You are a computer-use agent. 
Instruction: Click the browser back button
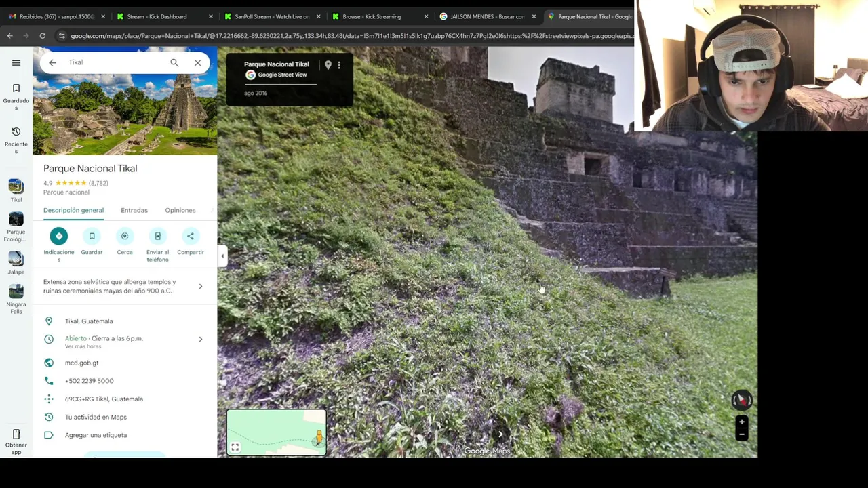9,35
